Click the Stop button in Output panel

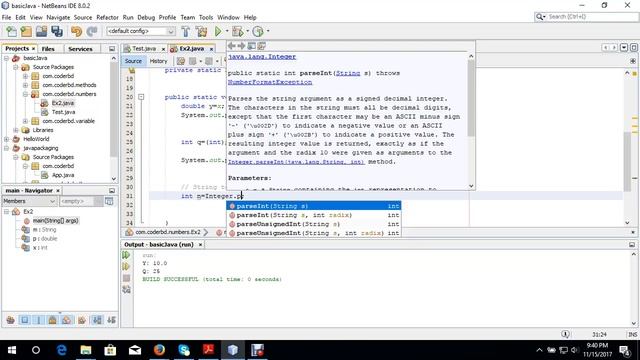(126, 278)
